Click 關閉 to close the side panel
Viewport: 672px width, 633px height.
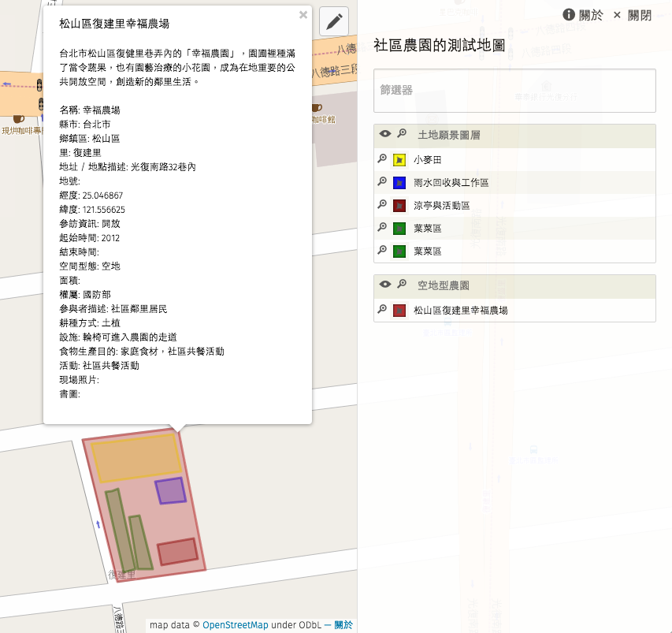(x=633, y=15)
